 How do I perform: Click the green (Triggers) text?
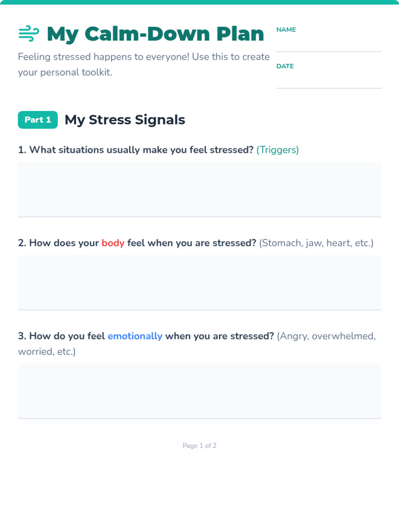pyautogui.click(x=277, y=150)
